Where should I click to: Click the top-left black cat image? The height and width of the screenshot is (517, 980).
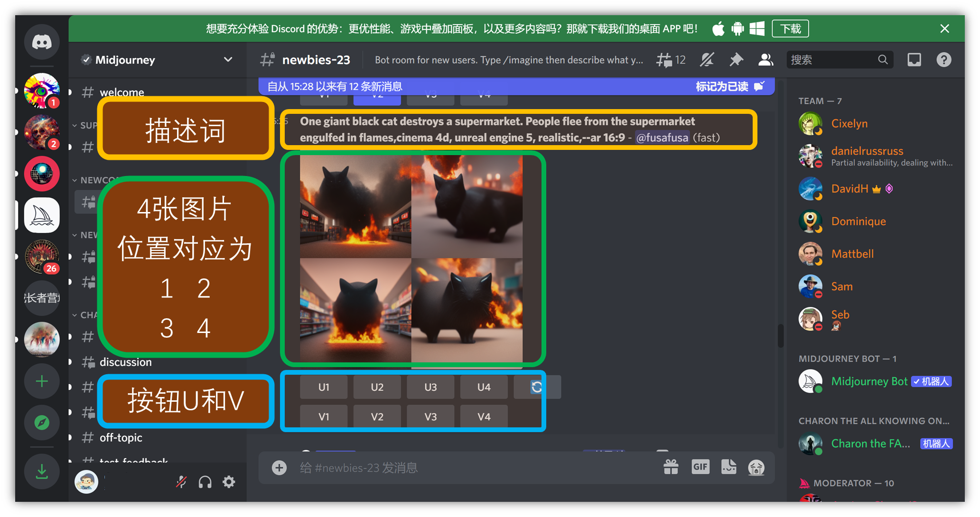point(355,207)
